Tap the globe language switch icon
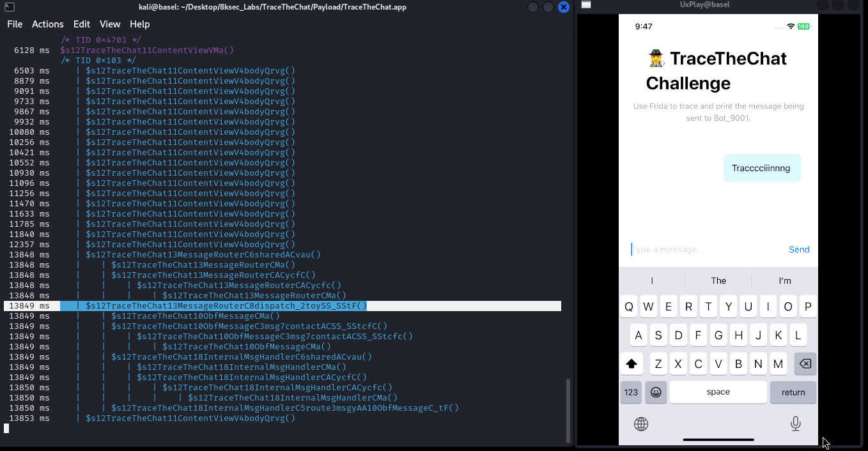This screenshot has height=451, width=868. (x=641, y=424)
